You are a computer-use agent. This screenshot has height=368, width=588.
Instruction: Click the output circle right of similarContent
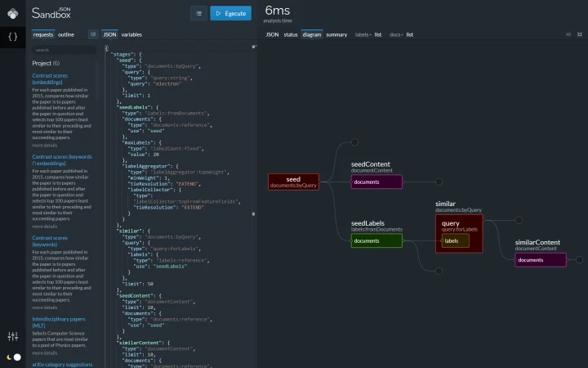pyautogui.click(x=579, y=259)
